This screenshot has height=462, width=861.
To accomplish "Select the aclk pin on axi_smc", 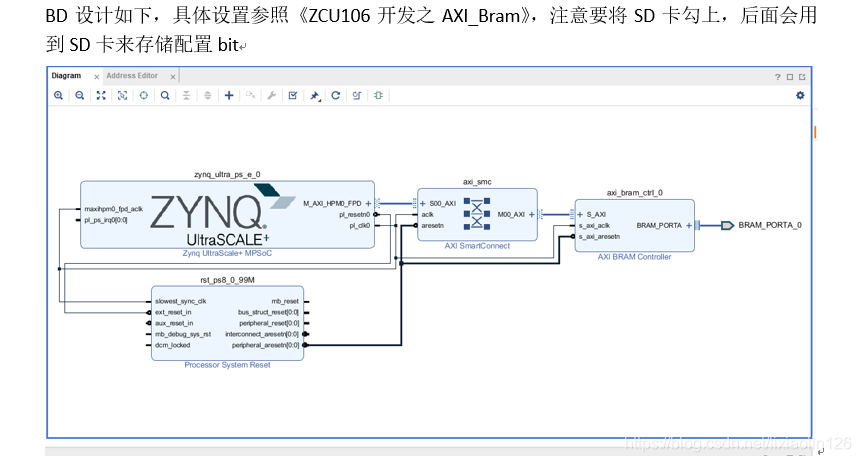I will pyautogui.click(x=428, y=214).
